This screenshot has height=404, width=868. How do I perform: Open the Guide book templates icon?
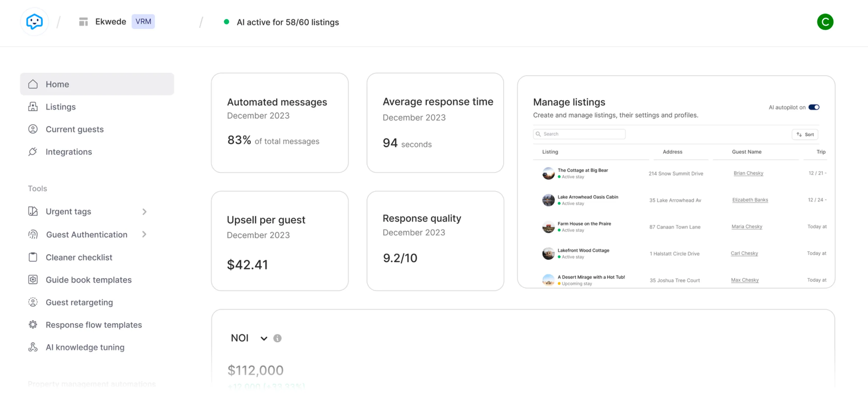[33, 279]
